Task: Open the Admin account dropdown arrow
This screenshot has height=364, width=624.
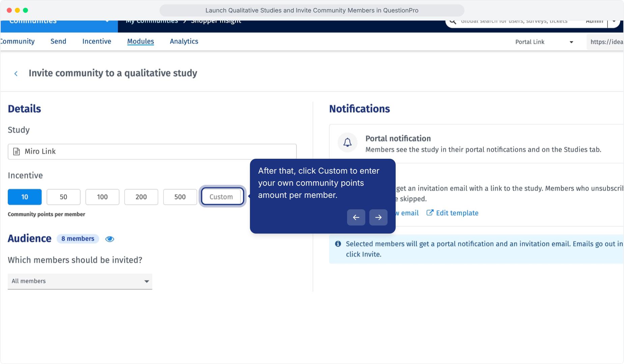Action: [615, 22]
